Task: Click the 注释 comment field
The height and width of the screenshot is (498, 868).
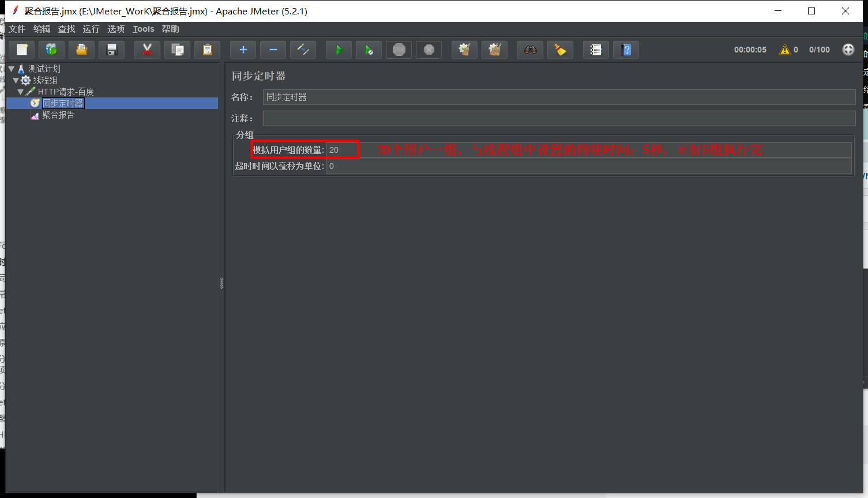Action: point(559,118)
